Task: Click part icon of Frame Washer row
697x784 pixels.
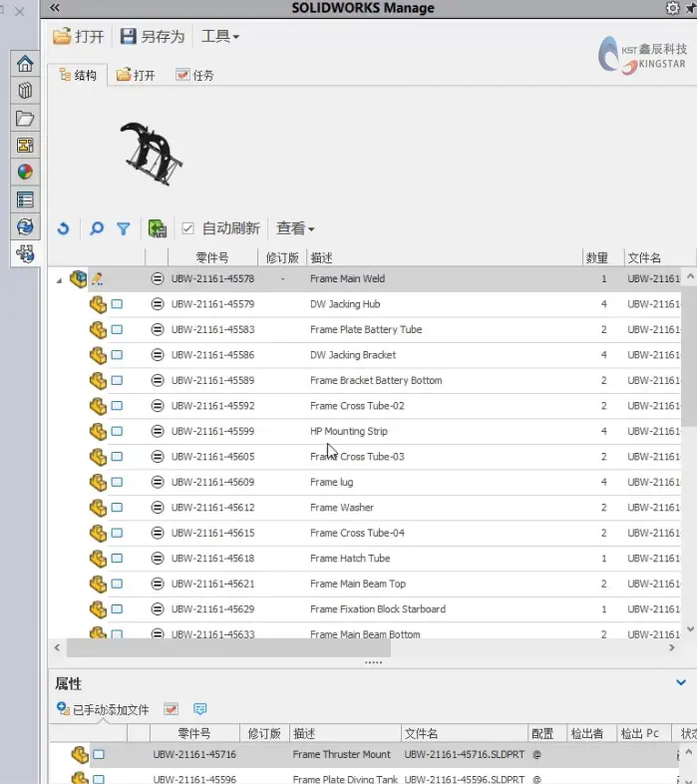Action: pyautogui.click(x=98, y=508)
